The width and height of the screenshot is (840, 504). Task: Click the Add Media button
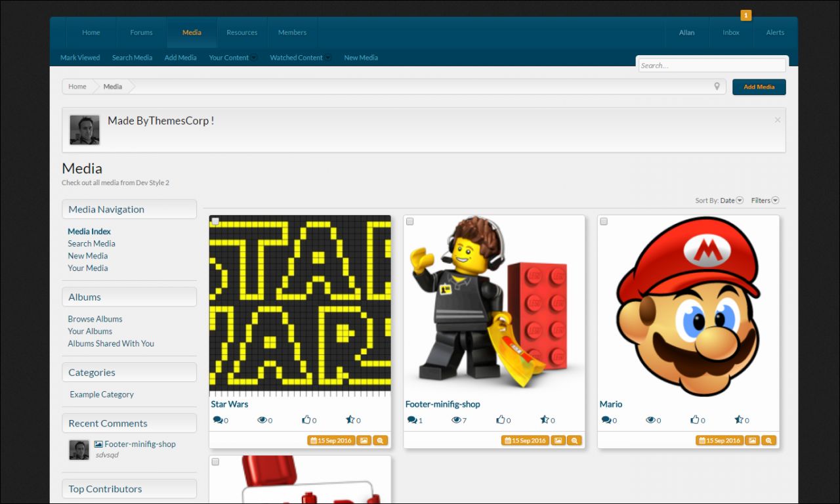[x=759, y=87]
